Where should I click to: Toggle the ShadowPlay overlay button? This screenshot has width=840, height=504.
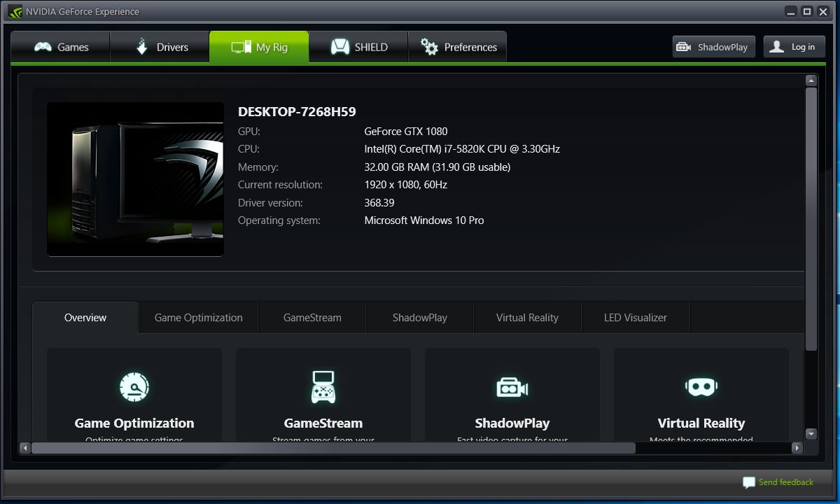pos(713,46)
